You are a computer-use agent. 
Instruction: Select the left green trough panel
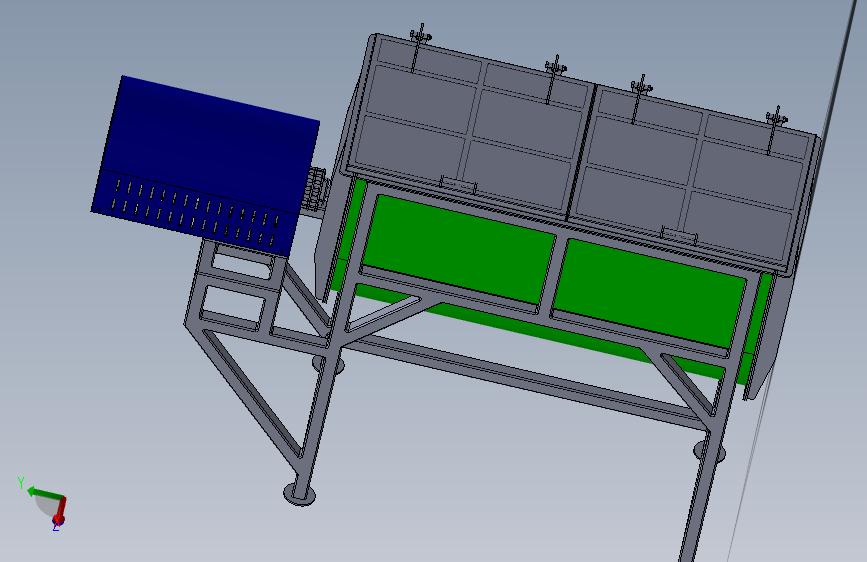tap(459, 248)
